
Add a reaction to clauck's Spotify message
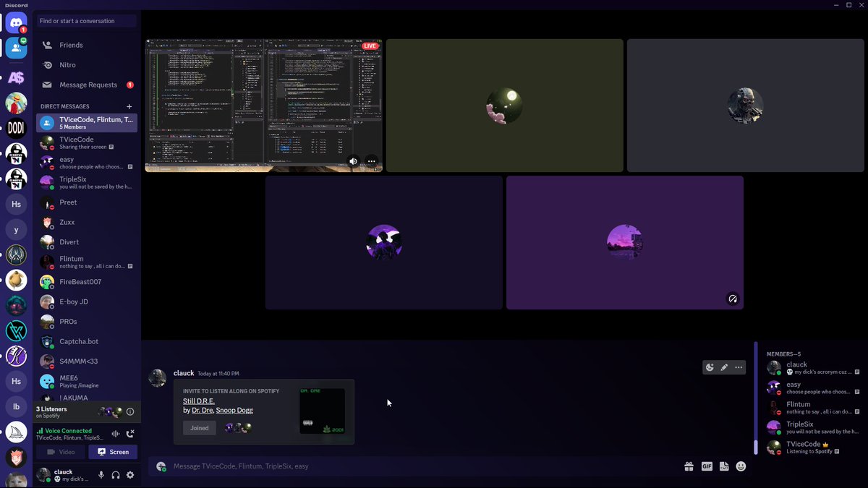click(x=710, y=367)
